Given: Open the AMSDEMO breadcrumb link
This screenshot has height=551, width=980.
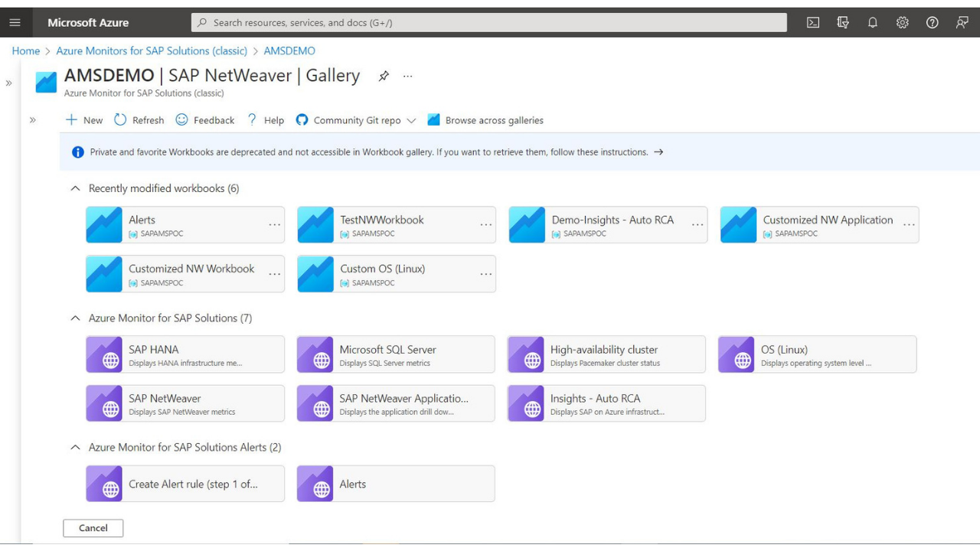Looking at the screenshot, I should [289, 51].
